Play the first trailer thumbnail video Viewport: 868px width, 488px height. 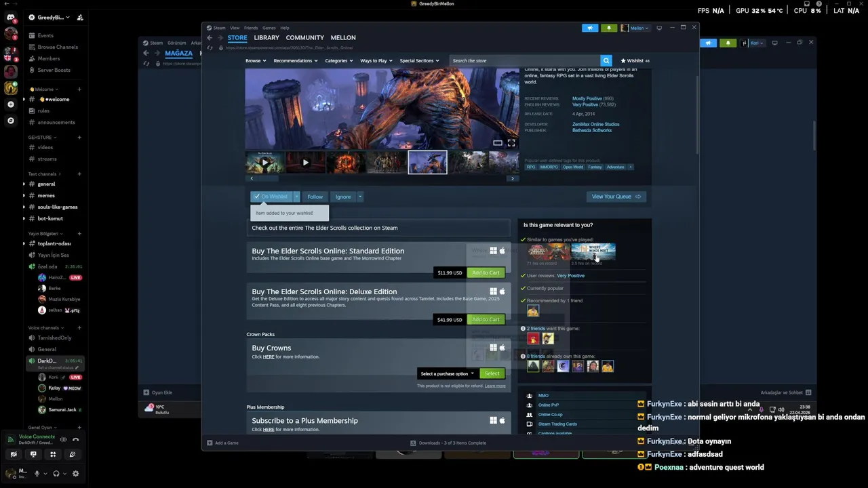(x=264, y=163)
